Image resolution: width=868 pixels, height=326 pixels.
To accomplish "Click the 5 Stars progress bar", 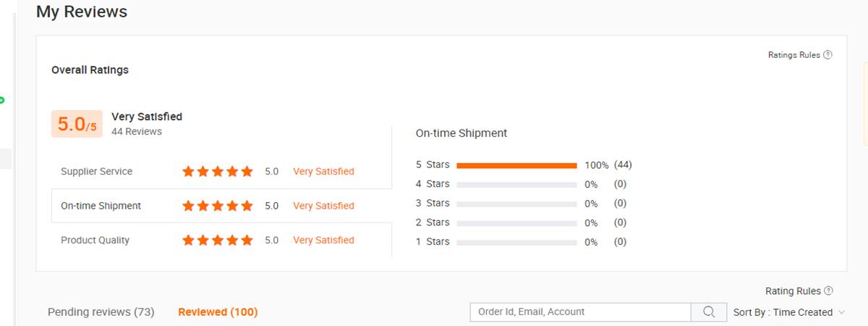I will click(x=516, y=165).
